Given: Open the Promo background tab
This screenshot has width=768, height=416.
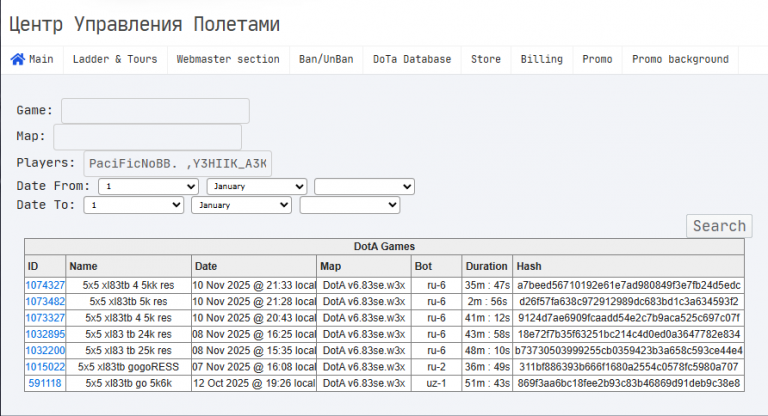Looking at the screenshot, I should 680,59.
